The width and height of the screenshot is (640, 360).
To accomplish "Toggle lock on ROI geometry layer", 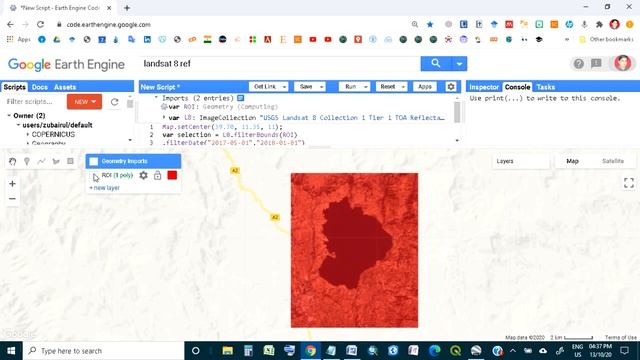I will tap(158, 176).
